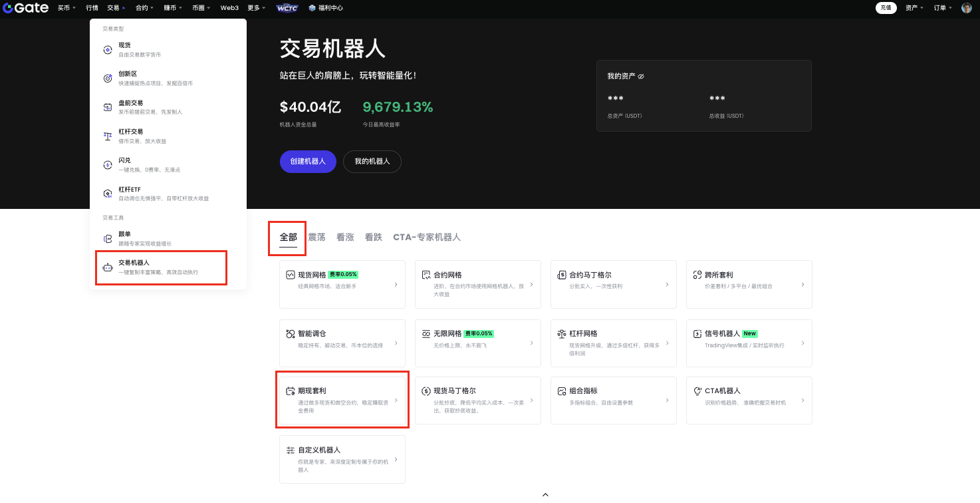This screenshot has width=980, height=503.
Task: Click the 创新区 innovation zone icon
Action: [108, 79]
